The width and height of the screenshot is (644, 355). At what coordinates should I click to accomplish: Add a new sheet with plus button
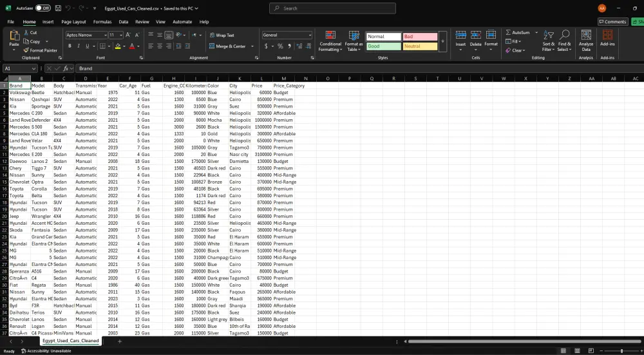coord(120,341)
